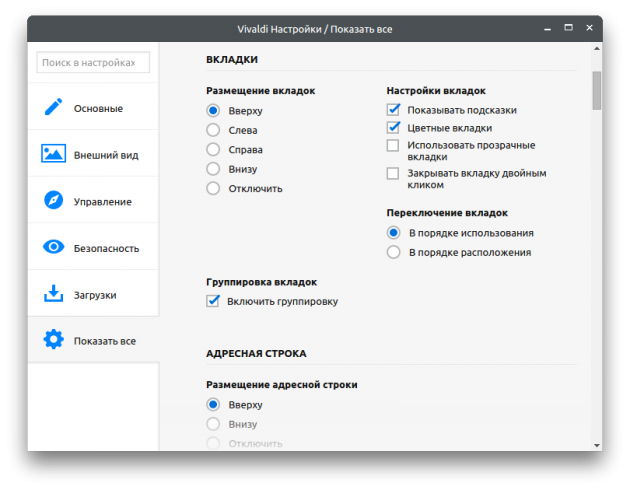Click the scrollbar up arrow
The image size is (630, 490).
[597, 49]
